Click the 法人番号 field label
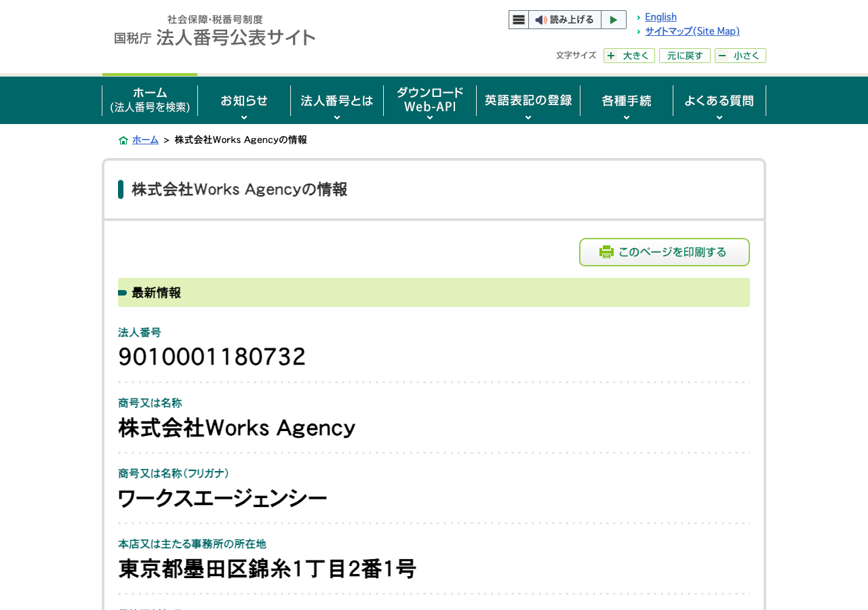 coord(140,332)
